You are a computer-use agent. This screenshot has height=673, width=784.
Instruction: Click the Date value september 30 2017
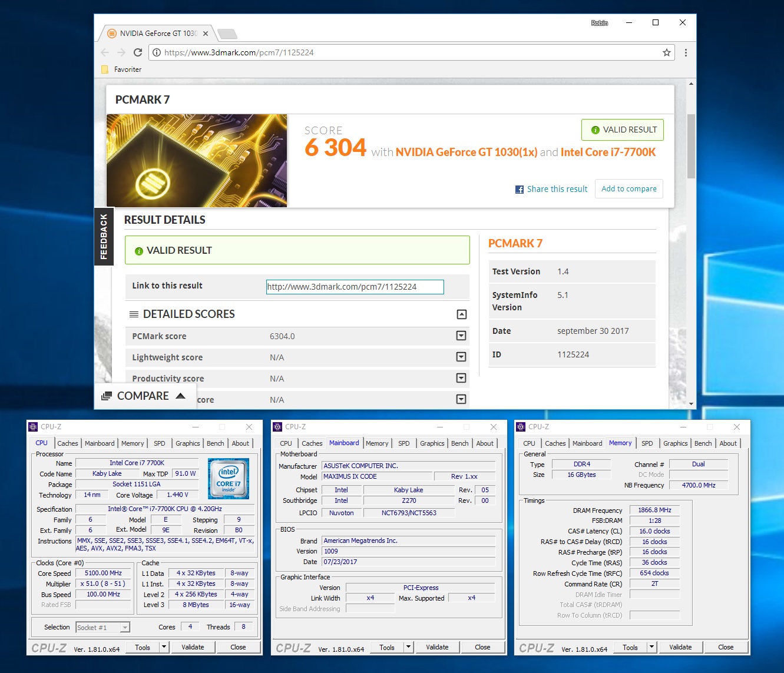[x=593, y=331]
